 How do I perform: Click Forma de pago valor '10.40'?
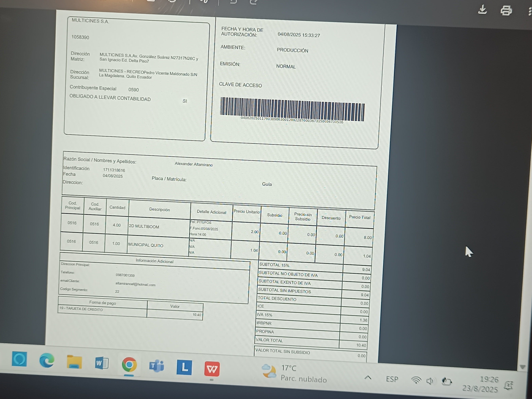[197, 315]
